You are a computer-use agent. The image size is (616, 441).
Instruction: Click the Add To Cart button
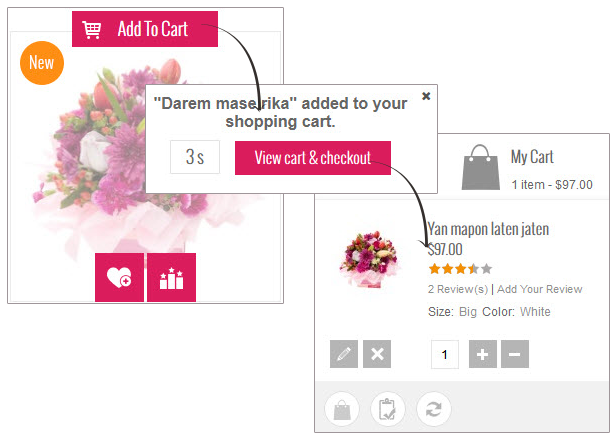(145, 29)
